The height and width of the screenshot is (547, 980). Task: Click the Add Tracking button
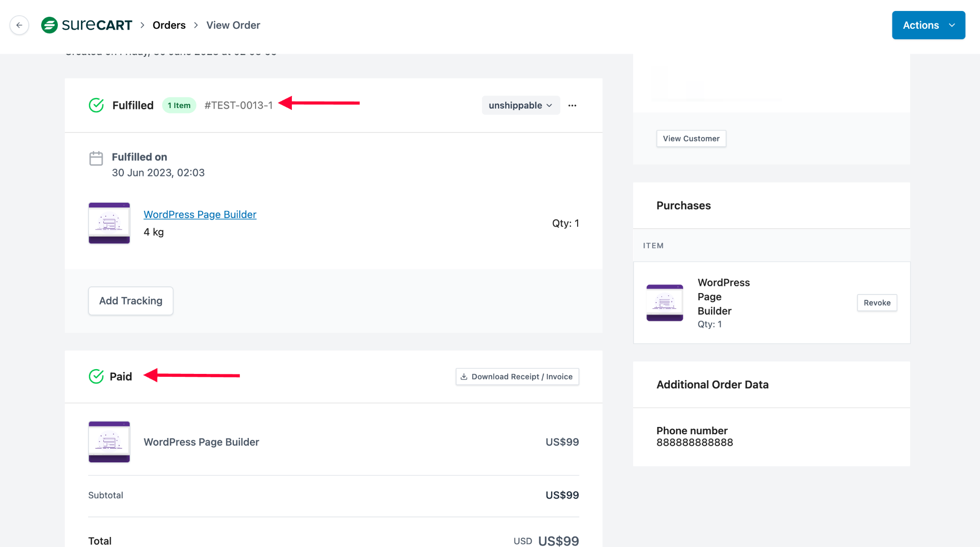[131, 301]
